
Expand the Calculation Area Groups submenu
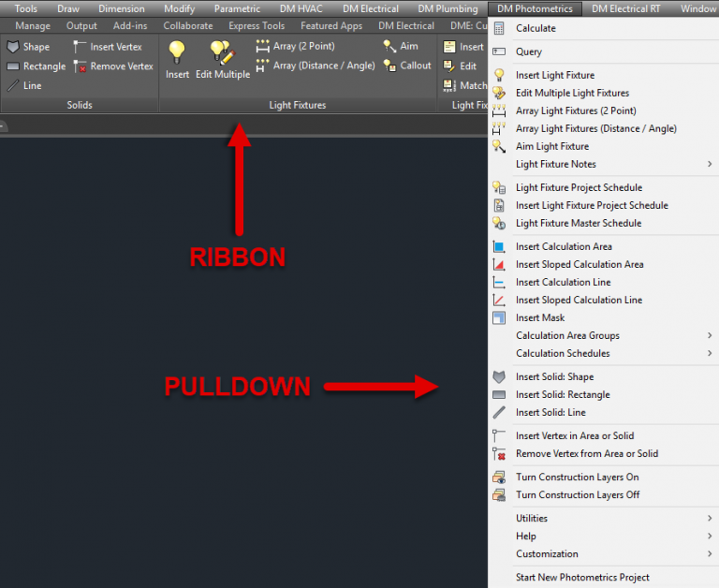coord(603,336)
